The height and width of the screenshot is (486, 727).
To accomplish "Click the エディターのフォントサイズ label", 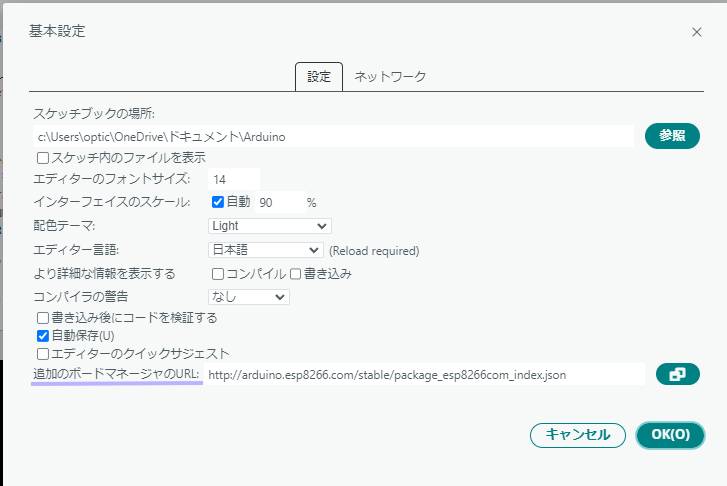I will [x=112, y=179].
